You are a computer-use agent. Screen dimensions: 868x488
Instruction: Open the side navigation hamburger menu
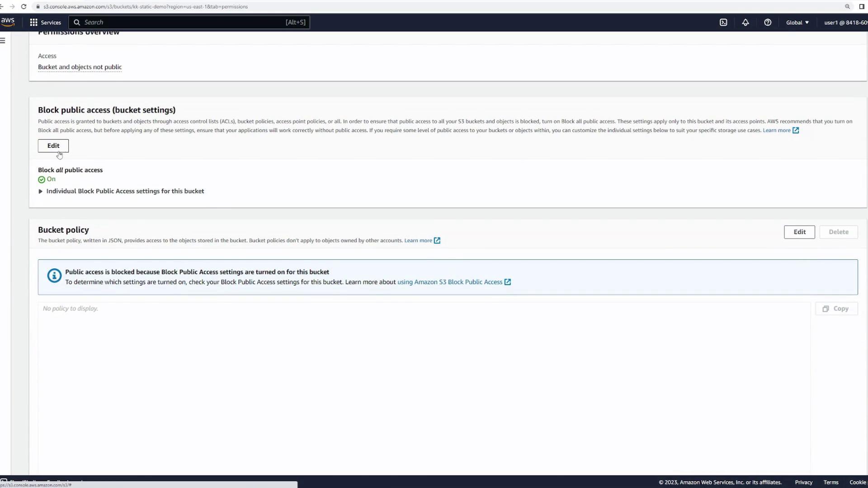(3, 41)
